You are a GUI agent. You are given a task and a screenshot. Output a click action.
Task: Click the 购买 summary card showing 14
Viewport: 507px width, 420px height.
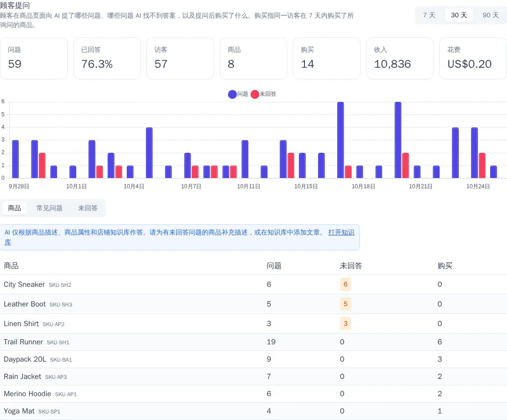pyautogui.click(x=326, y=58)
